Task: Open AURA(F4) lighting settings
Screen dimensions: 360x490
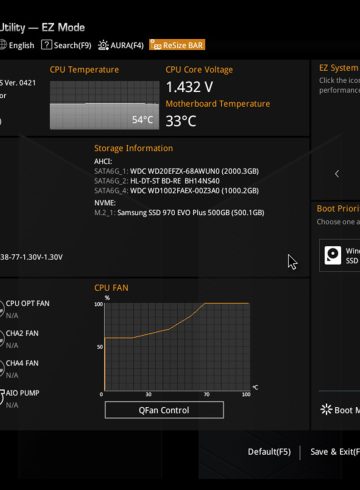Action: pos(121,45)
